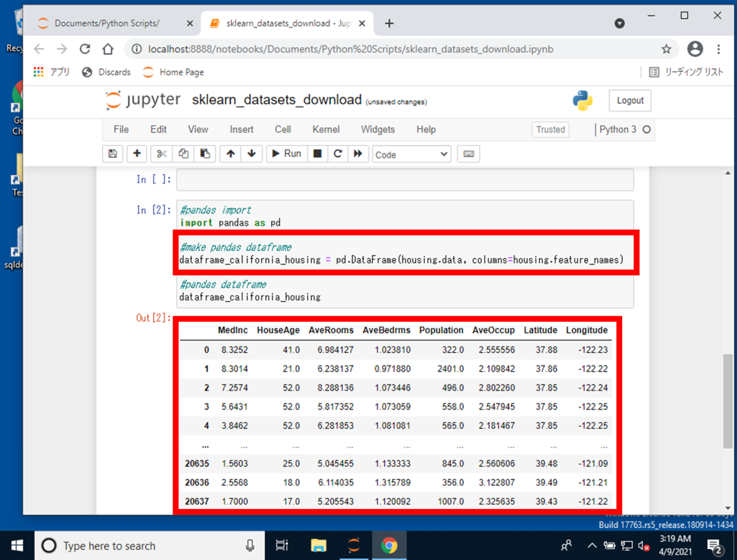Image resolution: width=737 pixels, height=560 pixels.
Task: Copy selected cells in the toolbar
Action: (183, 154)
